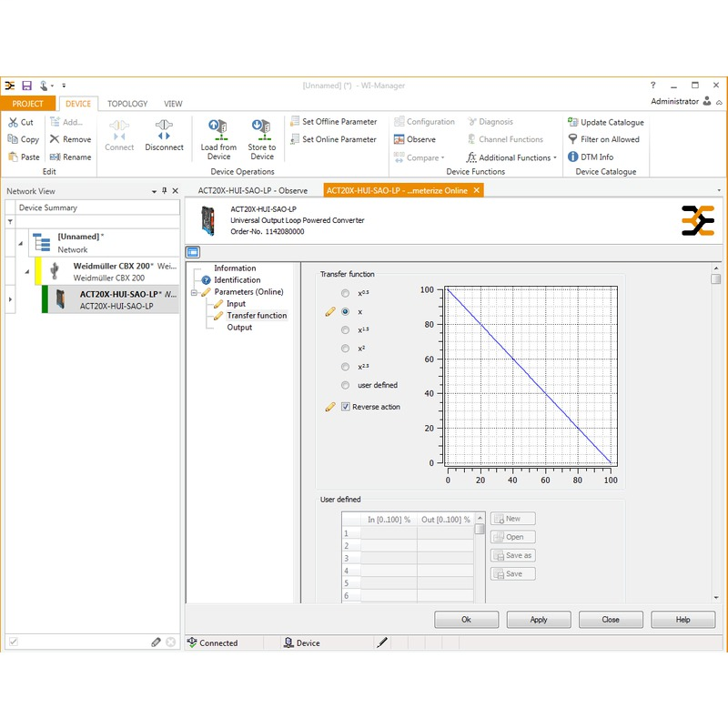
Task: Select Identification in the tree
Action: click(238, 280)
